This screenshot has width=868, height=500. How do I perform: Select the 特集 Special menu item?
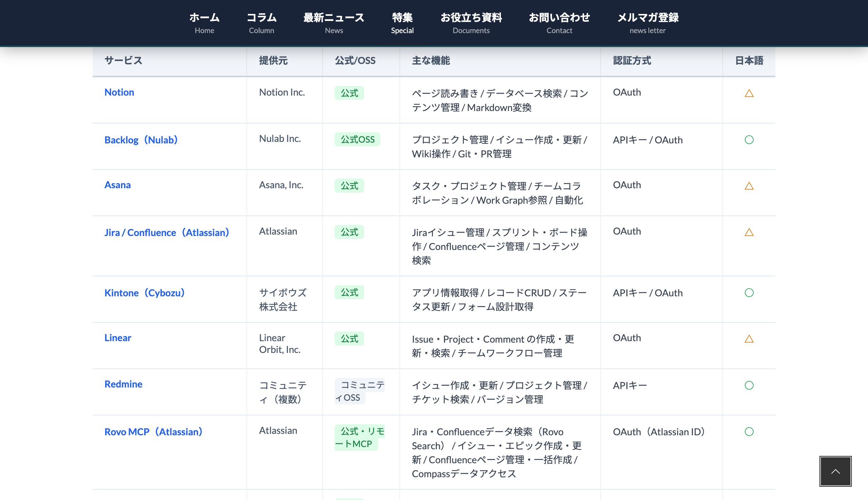(x=402, y=23)
